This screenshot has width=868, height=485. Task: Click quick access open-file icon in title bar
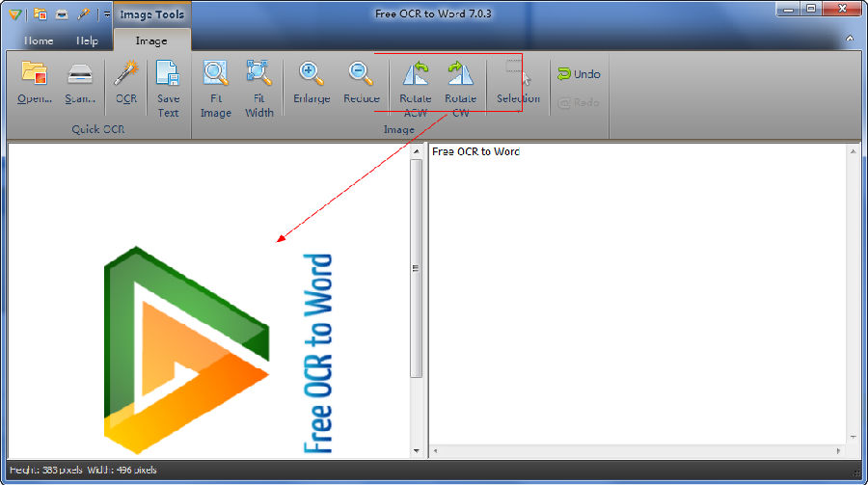(x=41, y=13)
